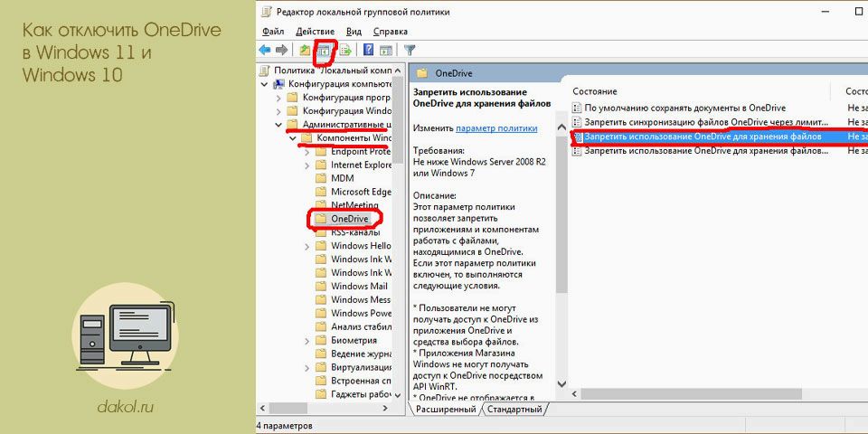Screen dimensions: 868x434
Task: Click the folder icon beside Windows Mail
Action: tap(321, 287)
